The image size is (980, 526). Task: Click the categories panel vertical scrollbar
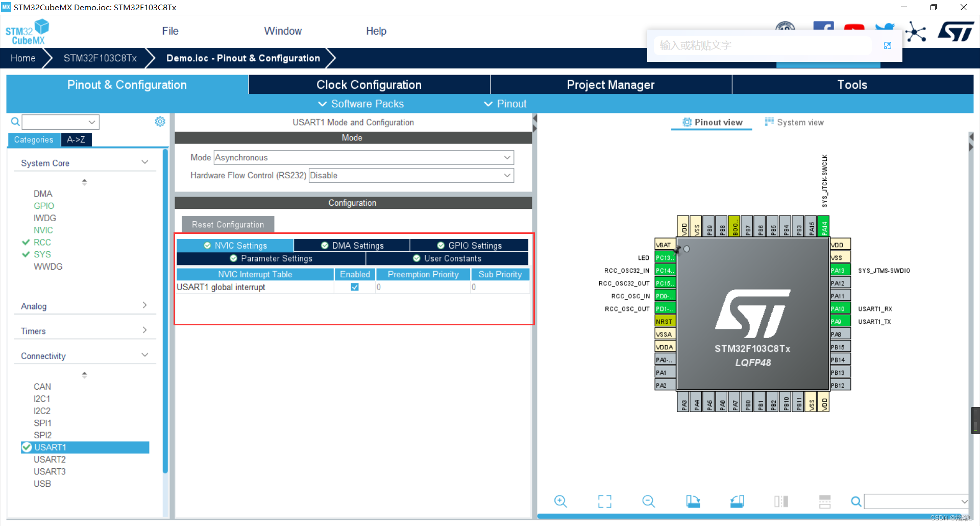pos(165,310)
